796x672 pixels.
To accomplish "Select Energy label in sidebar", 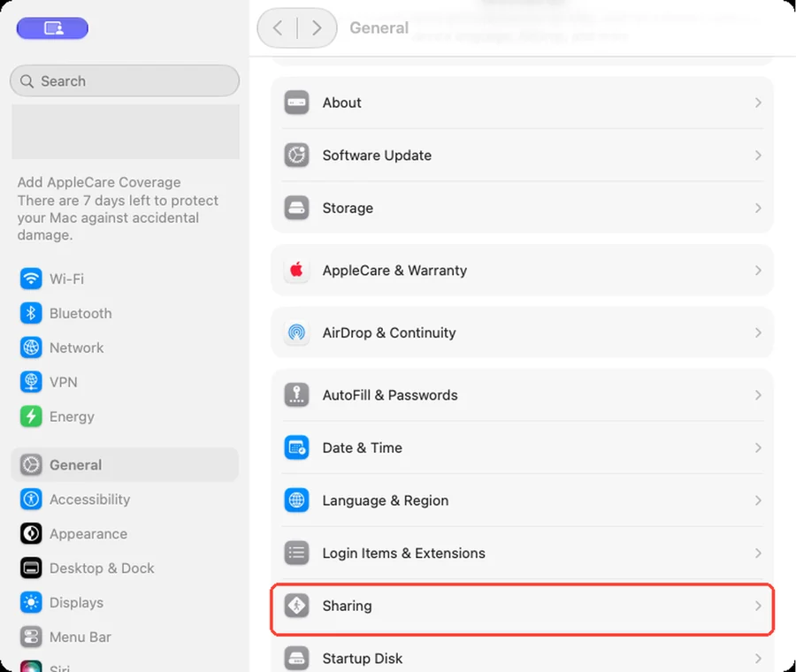I will click(x=72, y=416).
